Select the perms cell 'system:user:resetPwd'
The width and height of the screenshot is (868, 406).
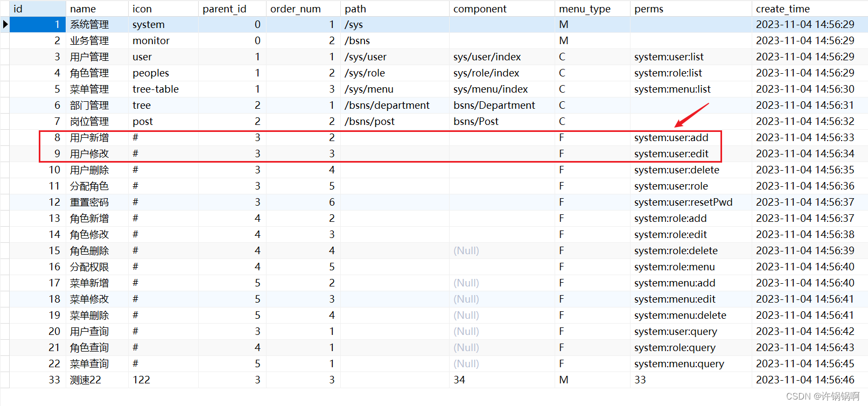691,202
